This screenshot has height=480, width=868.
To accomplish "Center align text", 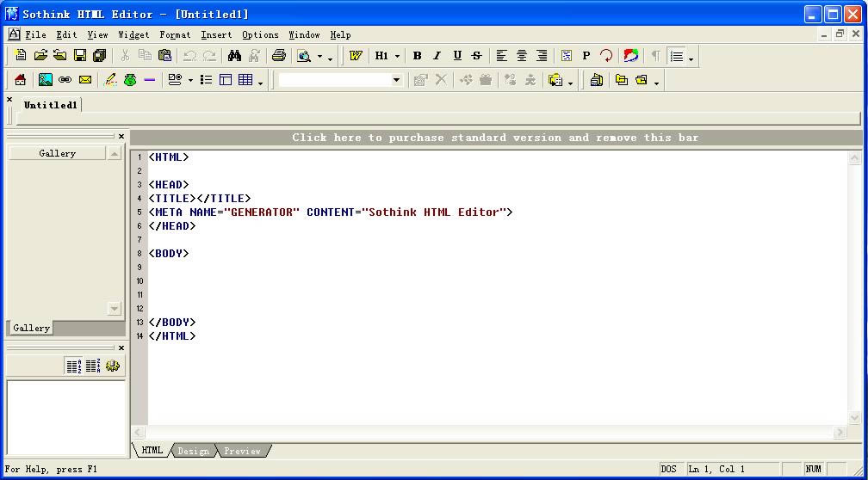I will (522, 55).
